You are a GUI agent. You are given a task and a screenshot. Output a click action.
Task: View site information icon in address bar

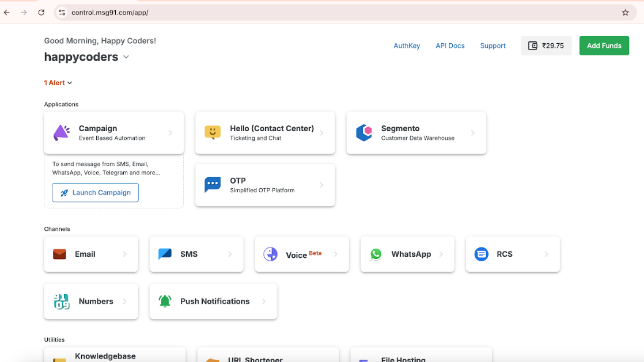point(62,12)
